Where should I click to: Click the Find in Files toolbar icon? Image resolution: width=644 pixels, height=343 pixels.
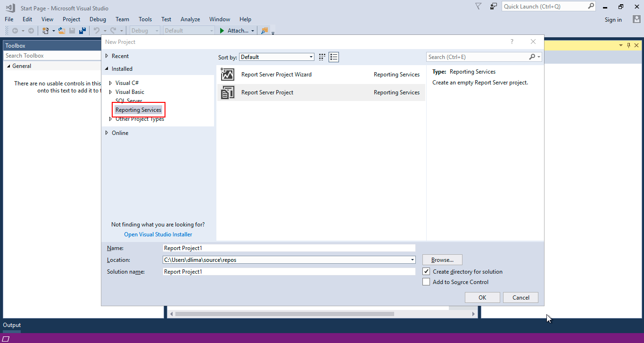(x=264, y=31)
